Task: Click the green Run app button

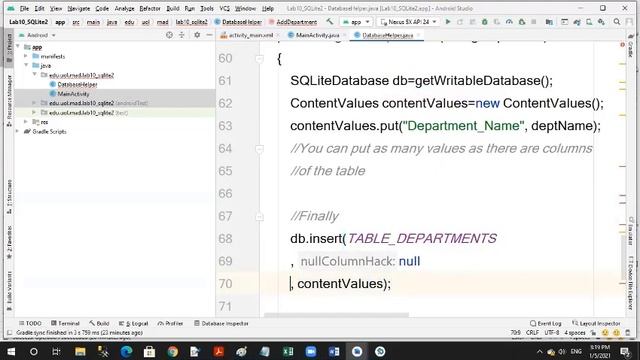Action: tap(448, 22)
